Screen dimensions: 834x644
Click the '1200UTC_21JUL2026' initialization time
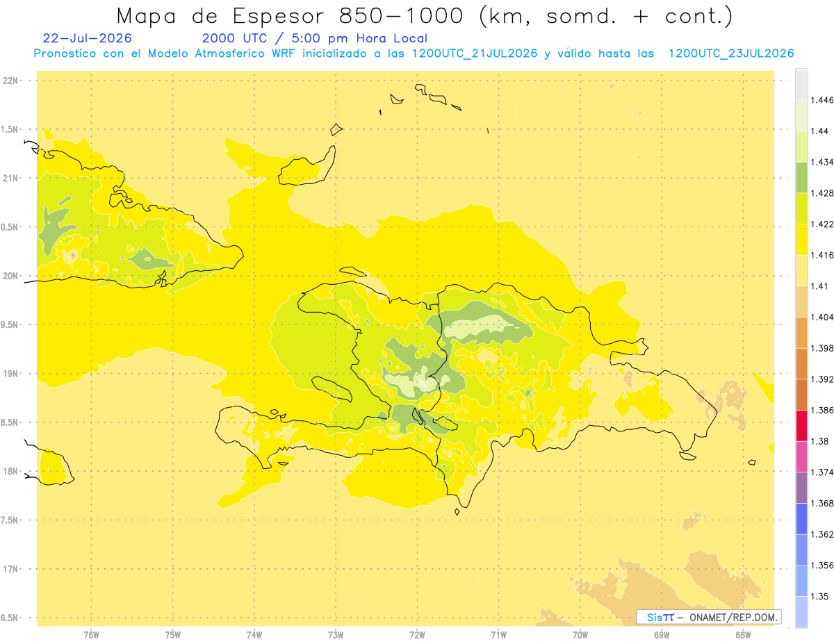tap(475, 53)
